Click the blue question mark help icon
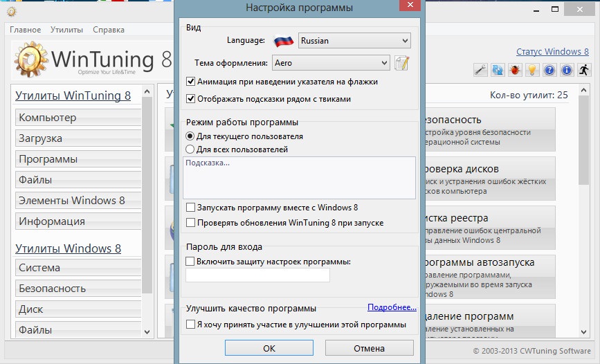600x364 pixels. coord(549,70)
